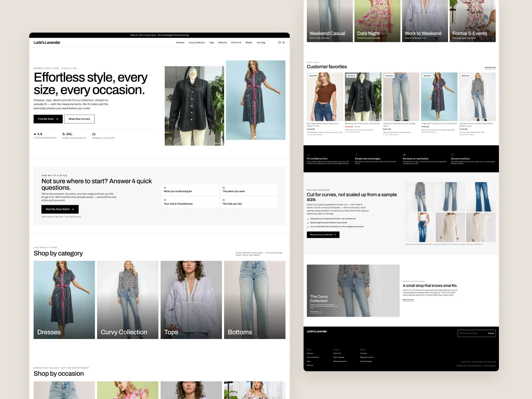Open the Weekend Casual occasion card

pyautogui.click(x=330, y=21)
